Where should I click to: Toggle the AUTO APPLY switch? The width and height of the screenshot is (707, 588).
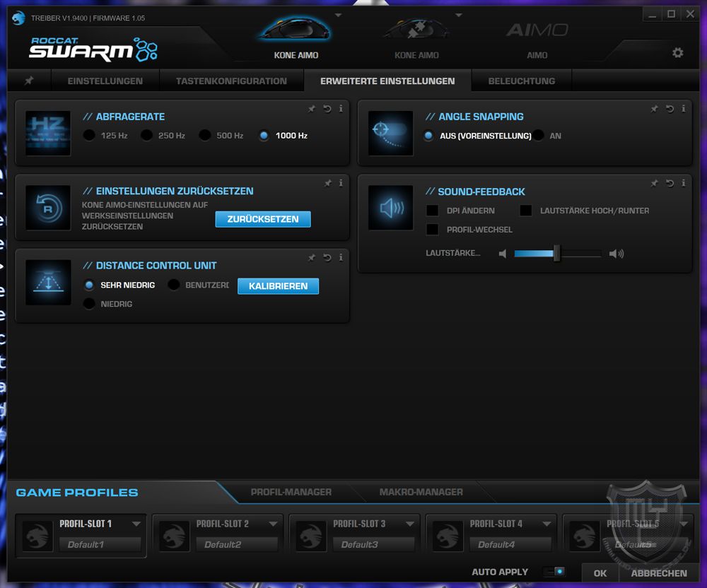(x=554, y=572)
